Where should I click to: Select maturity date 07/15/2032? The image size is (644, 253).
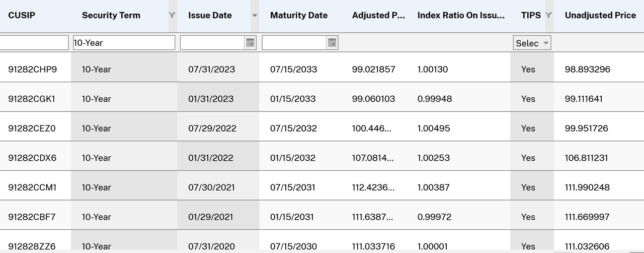point(294,128)
